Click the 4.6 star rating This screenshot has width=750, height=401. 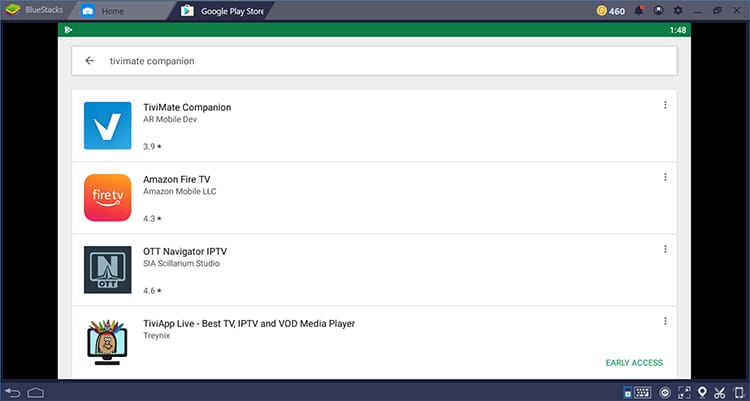(152, 290)
